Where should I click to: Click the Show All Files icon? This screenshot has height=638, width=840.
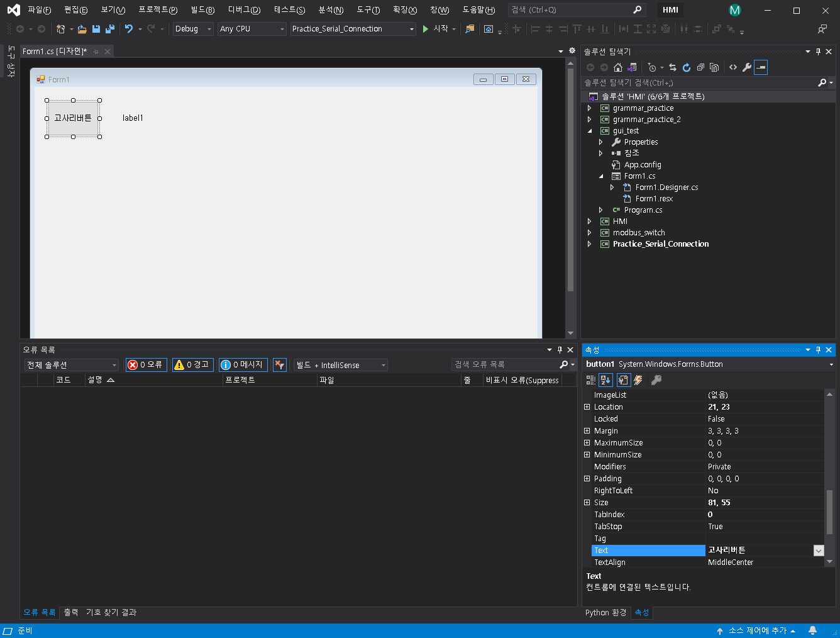tap(714, 67)
